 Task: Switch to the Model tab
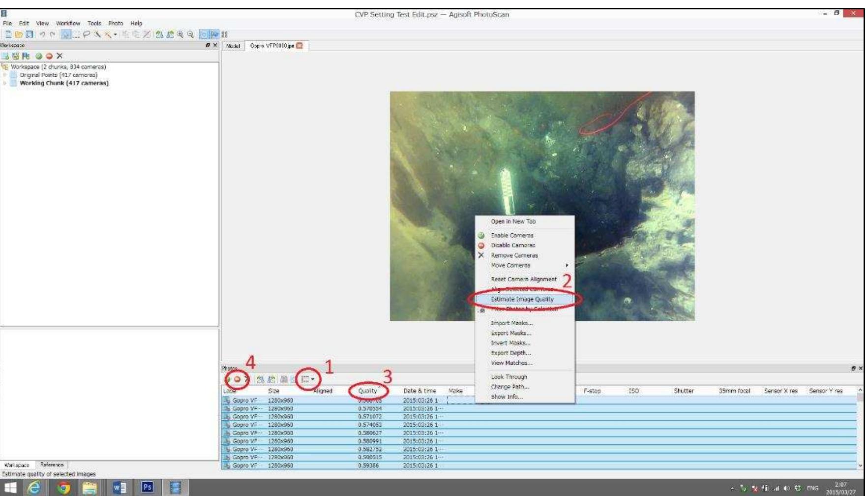tap(233, 46)
